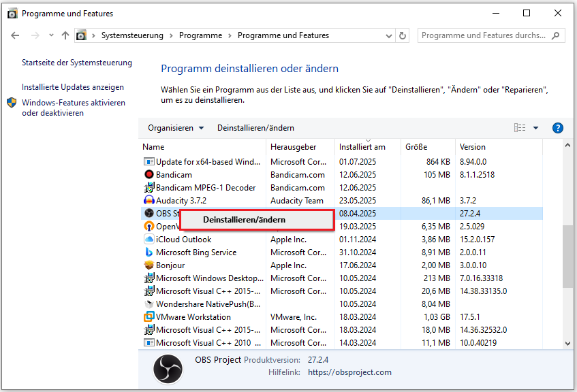Click the scroll up arrow of list
This screenshot has height=392, width=577.
pyautogui.click(x=567, y=145)
